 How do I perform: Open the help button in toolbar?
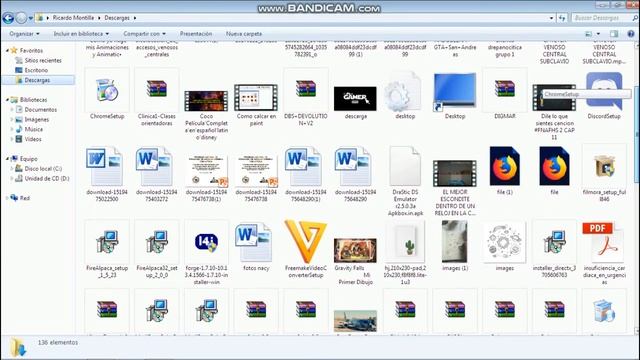tap(631, 34)
